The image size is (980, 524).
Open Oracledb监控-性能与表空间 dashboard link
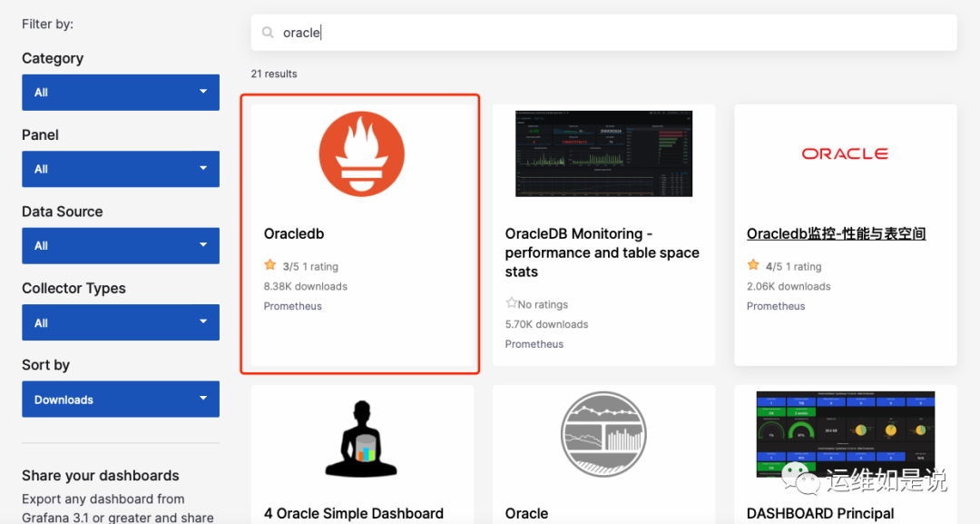pos(836,234)
